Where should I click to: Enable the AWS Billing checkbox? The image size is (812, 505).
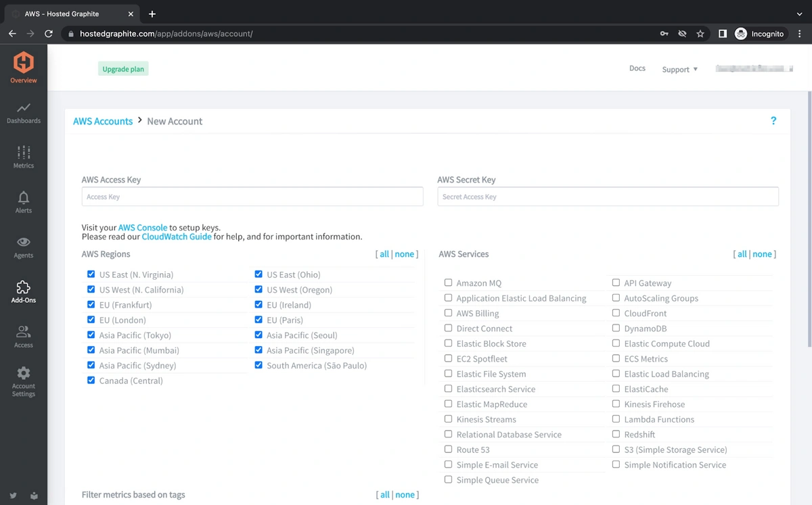(x=448, y=313)
